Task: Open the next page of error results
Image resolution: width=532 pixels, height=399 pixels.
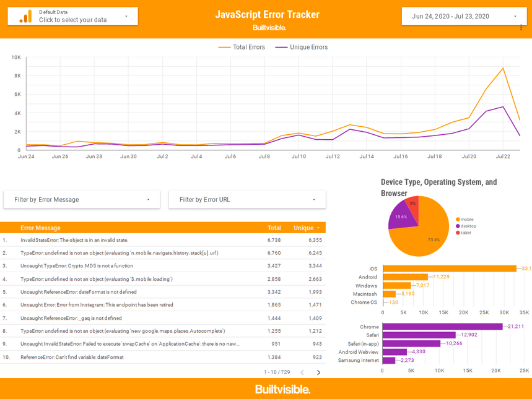Action: pyautogui.click(x=318, y=372)
